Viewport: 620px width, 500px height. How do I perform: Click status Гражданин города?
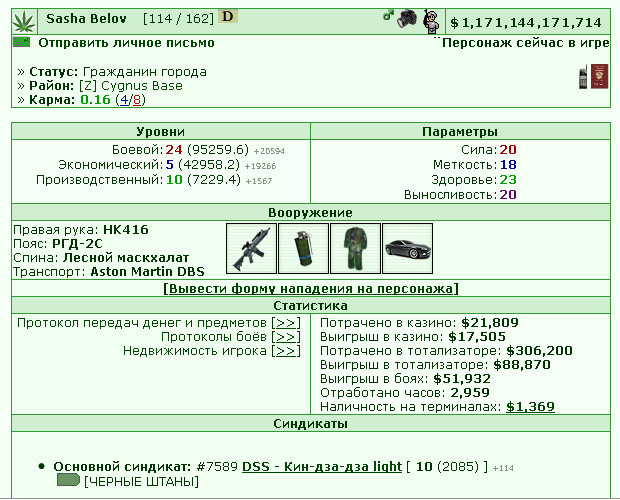point(145,72)
